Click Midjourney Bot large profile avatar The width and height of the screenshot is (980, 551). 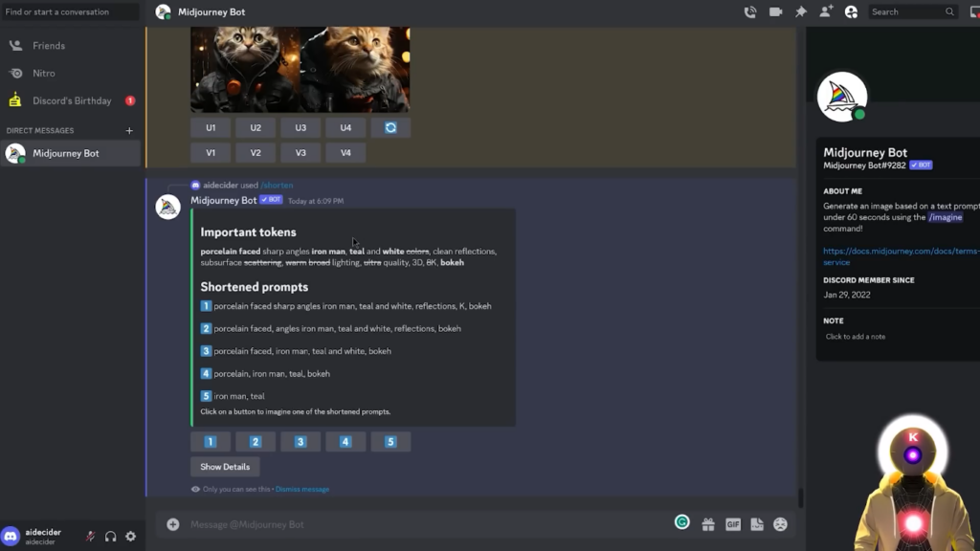[842, 97]
